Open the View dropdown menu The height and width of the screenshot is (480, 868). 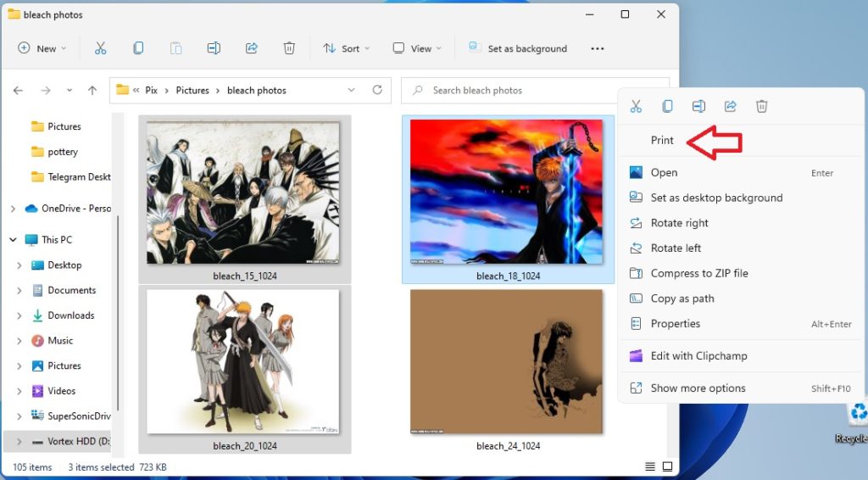417,48
